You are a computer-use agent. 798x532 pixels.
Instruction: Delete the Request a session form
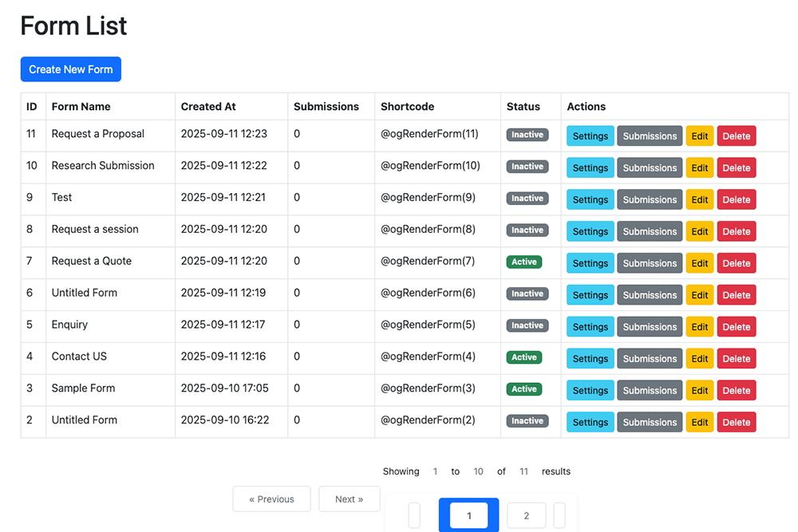tap(736, 231)
